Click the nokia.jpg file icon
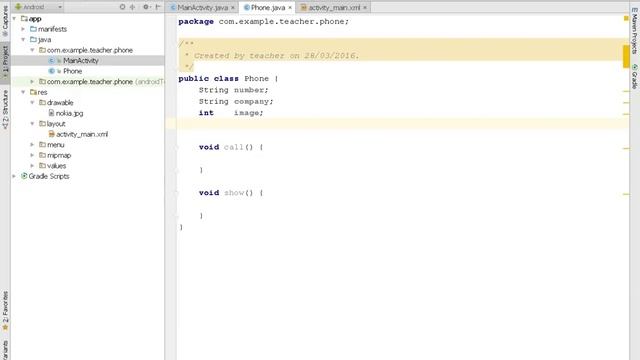This screenshot has width=640, height=360. (x=51, y=113)
